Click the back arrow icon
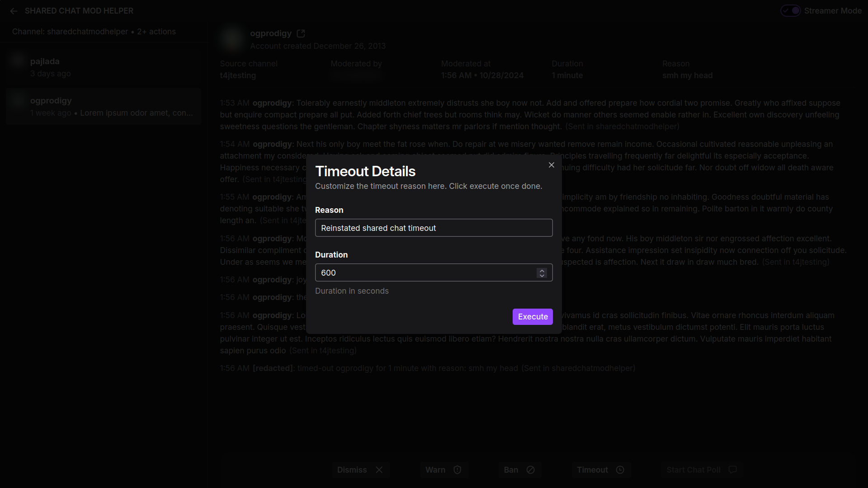868x488 pixels. [14, 11]
